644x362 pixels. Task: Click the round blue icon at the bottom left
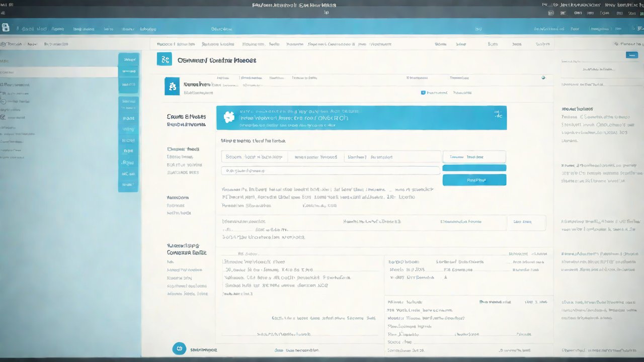click(179, 349)
